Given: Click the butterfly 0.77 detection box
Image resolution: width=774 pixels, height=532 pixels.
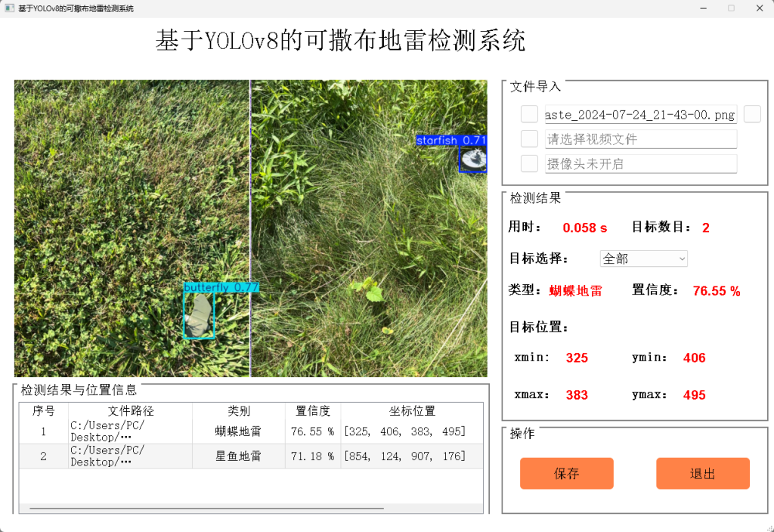Looking at the screenshot, I should [199, 314].
